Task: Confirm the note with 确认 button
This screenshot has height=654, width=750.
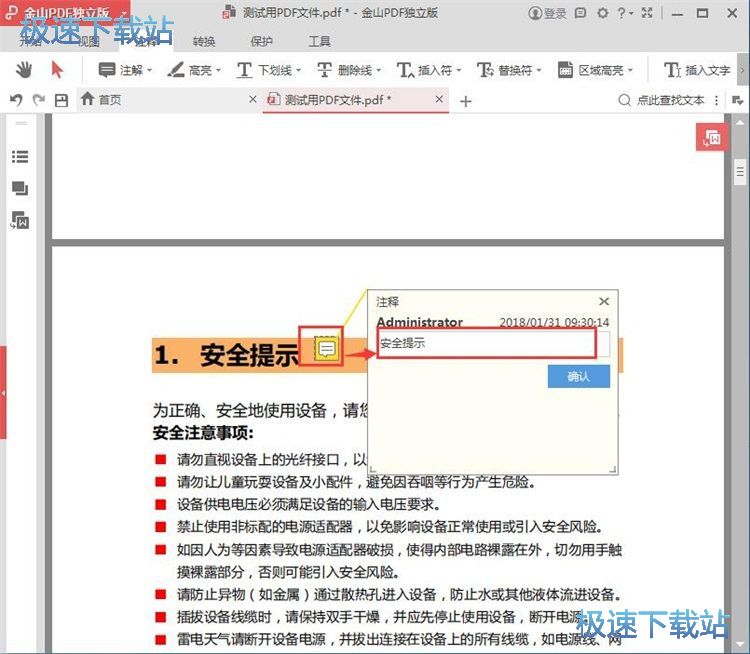Action: 578,376
